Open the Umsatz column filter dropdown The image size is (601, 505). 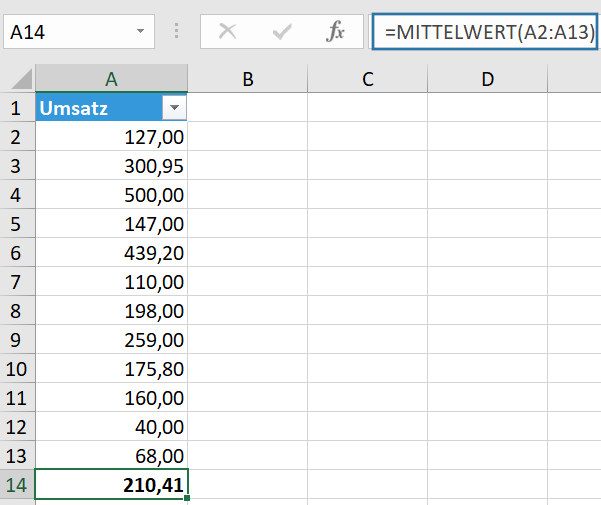[174, 108]
